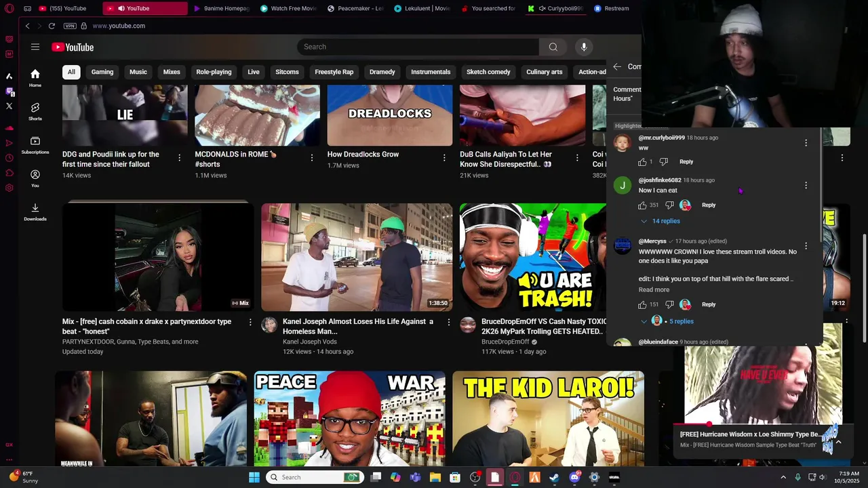Click the address bar showing www.youtube.com

(119, 26)
